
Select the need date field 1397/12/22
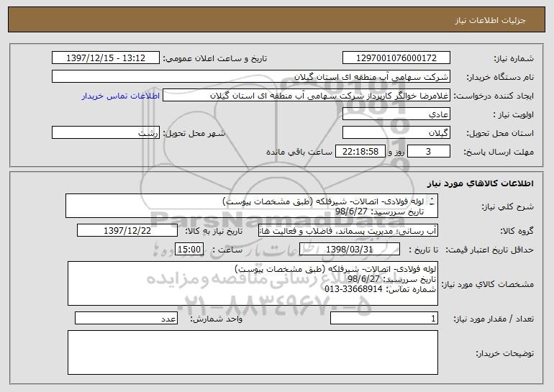pos(127,231)
